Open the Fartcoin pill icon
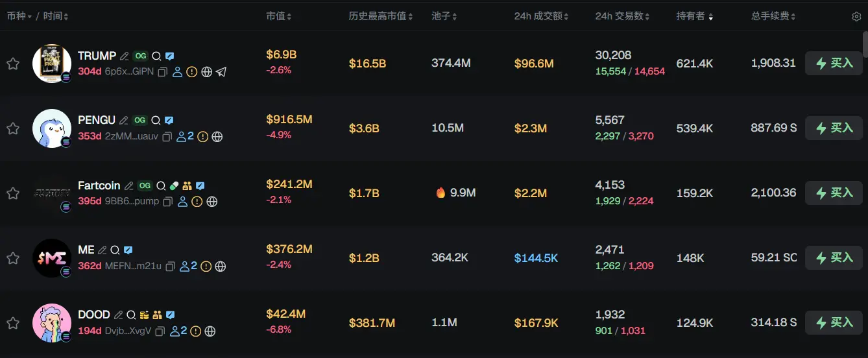This screenshot has height=358, width=868. click(173, 185)
